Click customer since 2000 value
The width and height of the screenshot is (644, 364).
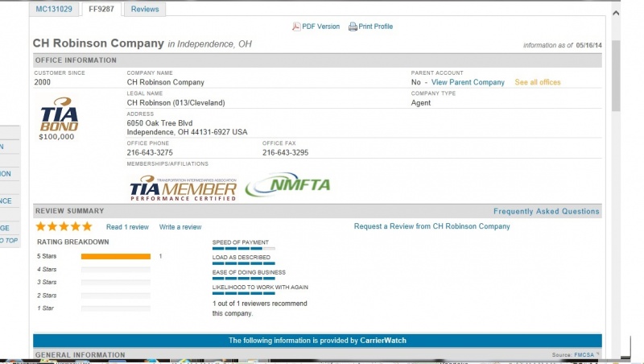tap(43, 82)
